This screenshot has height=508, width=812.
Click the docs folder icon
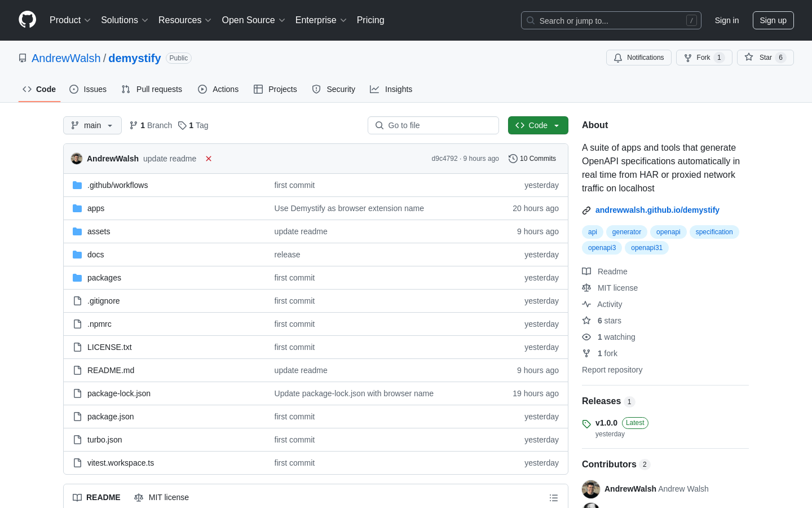(x=77, y=255)
